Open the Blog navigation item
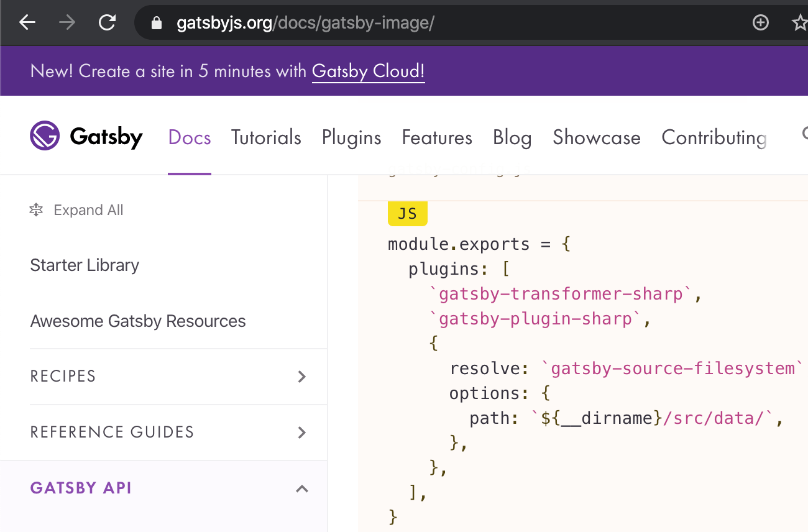808x532 pixels. [x=512, y=137]
